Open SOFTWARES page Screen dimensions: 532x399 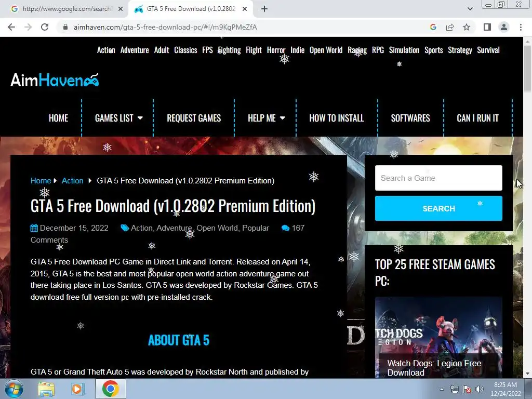(410, 118)
